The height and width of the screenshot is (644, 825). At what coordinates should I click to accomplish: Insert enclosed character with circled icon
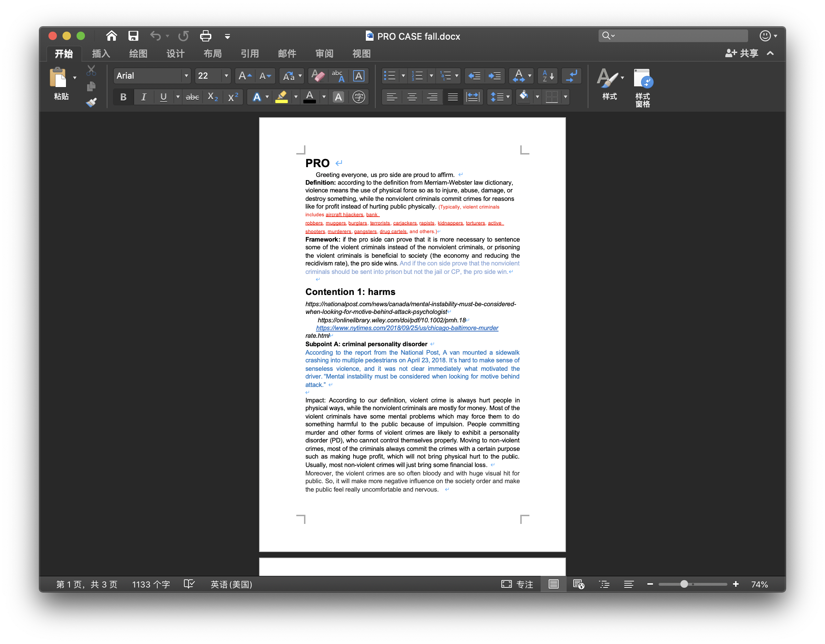coord(358,97)
